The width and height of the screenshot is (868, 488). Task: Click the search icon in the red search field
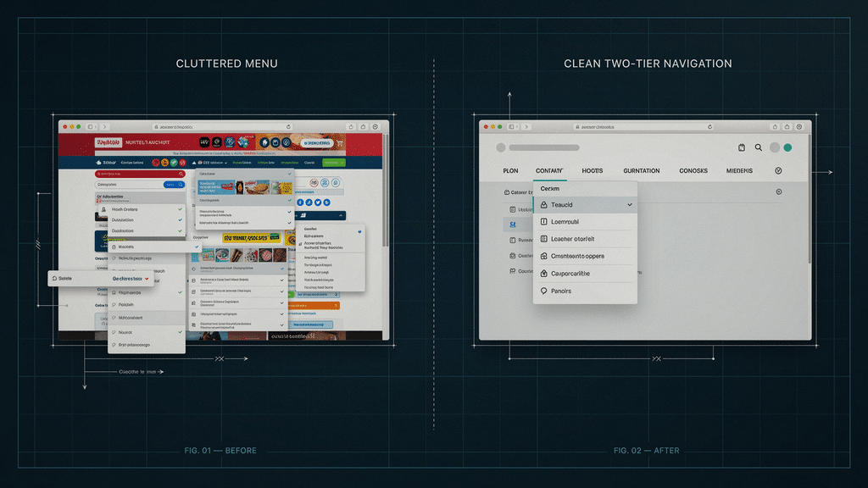[x=181, y=175]
